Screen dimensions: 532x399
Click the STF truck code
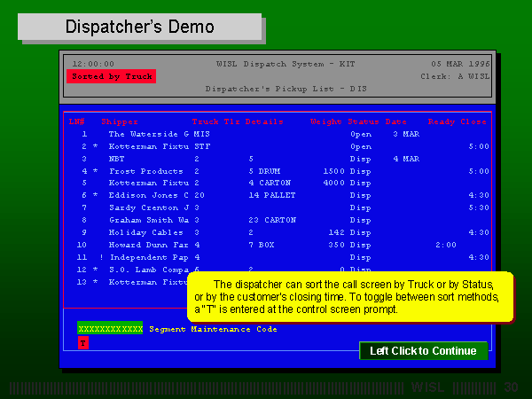[x=202, y=146]
